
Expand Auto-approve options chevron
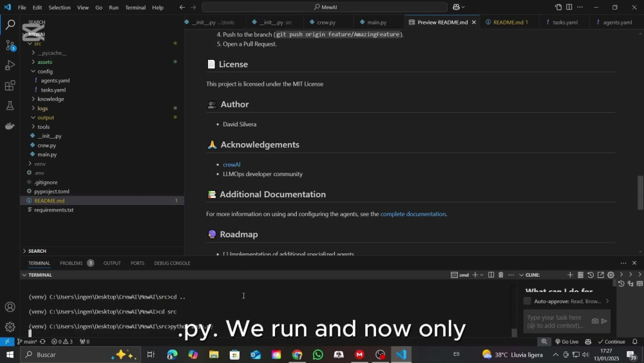607,301
